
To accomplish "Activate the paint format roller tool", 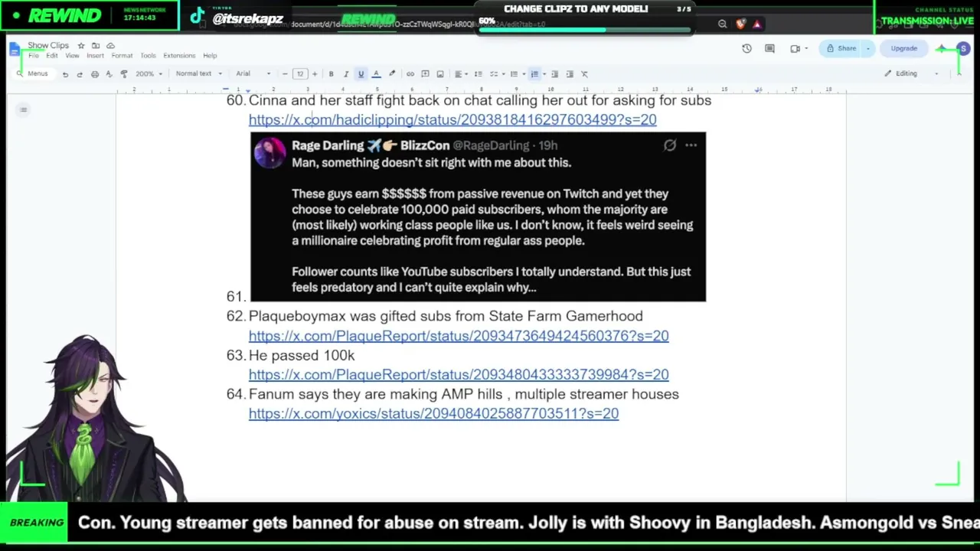I will click(124, 74).
